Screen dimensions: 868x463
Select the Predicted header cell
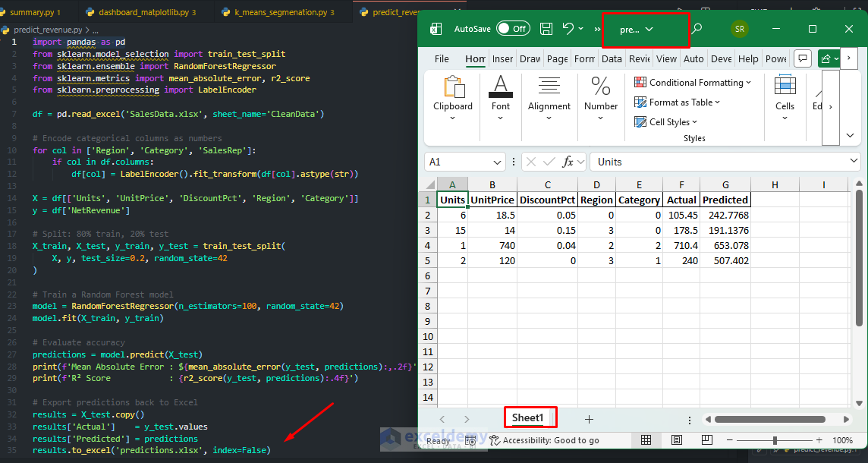point(725,200)
